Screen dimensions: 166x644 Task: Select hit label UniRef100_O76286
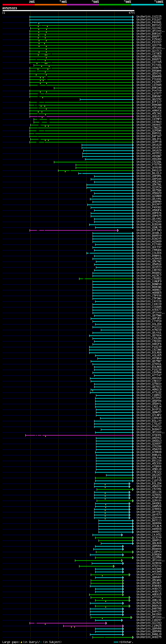149,447
